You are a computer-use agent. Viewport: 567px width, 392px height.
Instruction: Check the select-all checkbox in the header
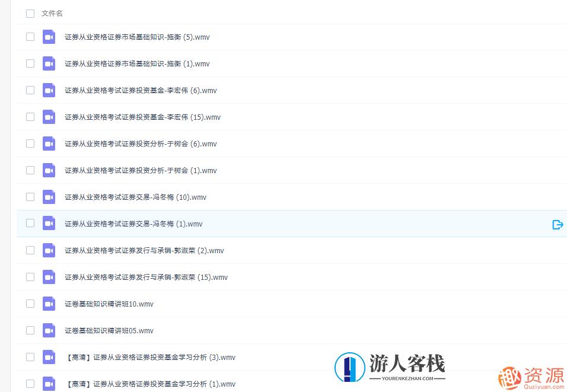[x=30, y=13]
